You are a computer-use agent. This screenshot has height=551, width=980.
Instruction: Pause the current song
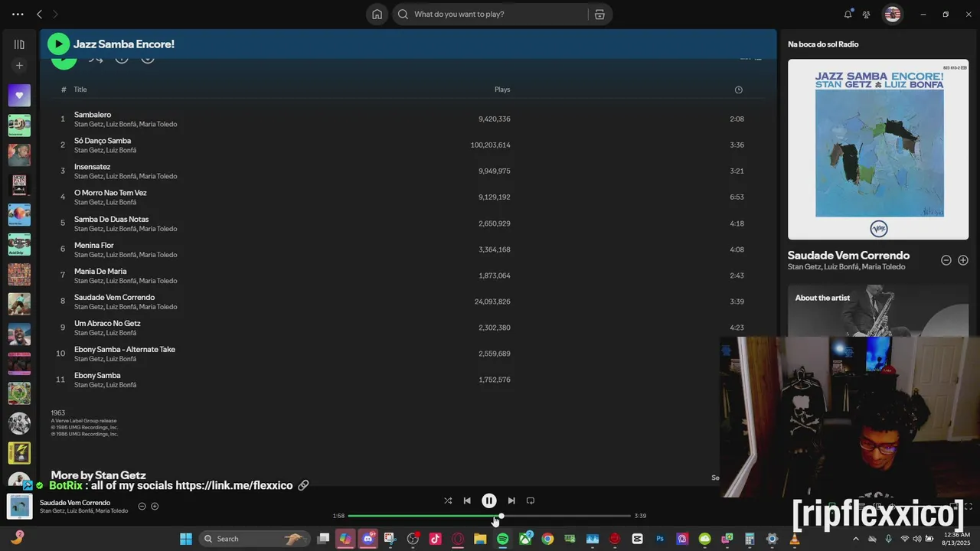tap(489, 500)
